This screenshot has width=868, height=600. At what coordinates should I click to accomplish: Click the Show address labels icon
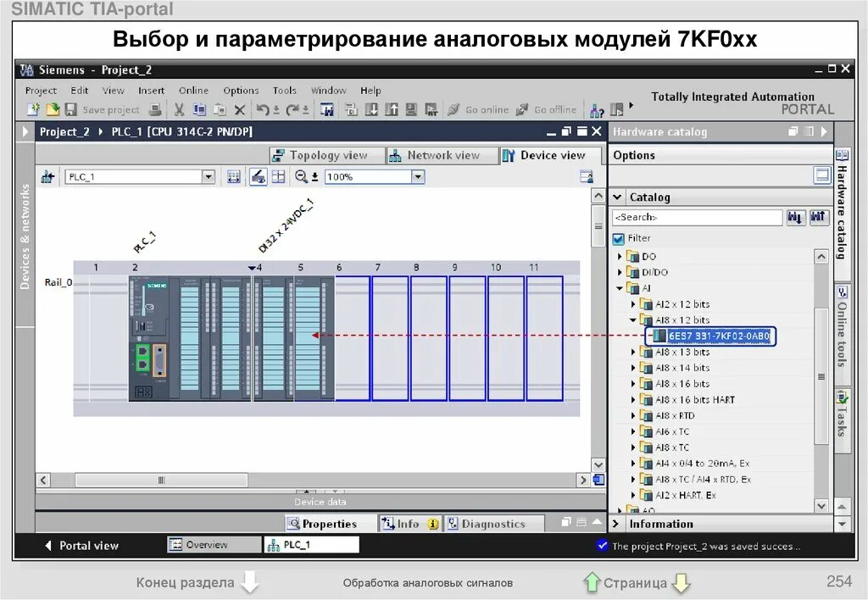tap(234, 176)
